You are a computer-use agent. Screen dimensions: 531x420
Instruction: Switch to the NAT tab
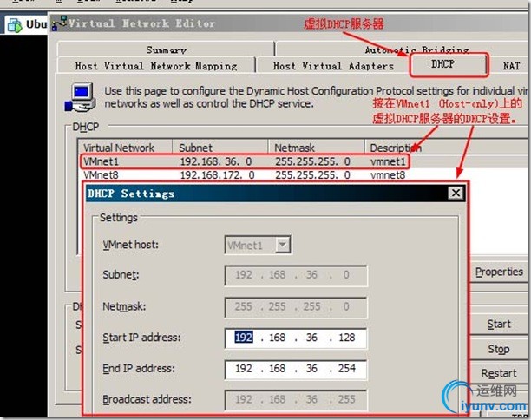[x=511, y=65]
